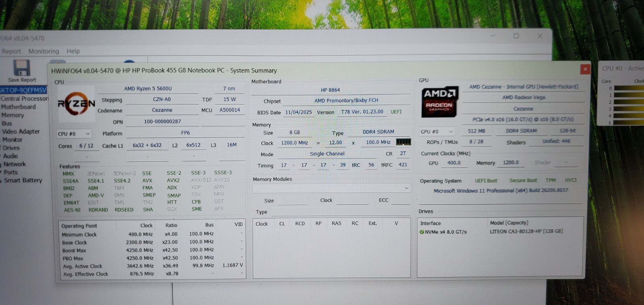The height and width of the screenshot is (305, 644).
Task: Click the Secure Boot indicator label
Action: coord(523,181)
